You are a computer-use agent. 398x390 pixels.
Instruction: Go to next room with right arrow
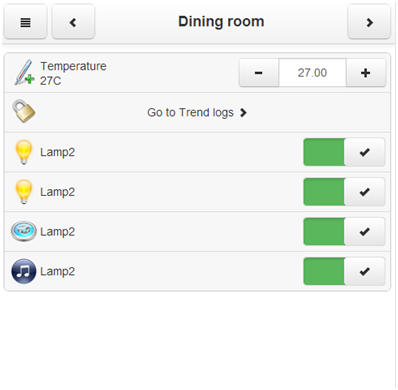tap(369, 22)
